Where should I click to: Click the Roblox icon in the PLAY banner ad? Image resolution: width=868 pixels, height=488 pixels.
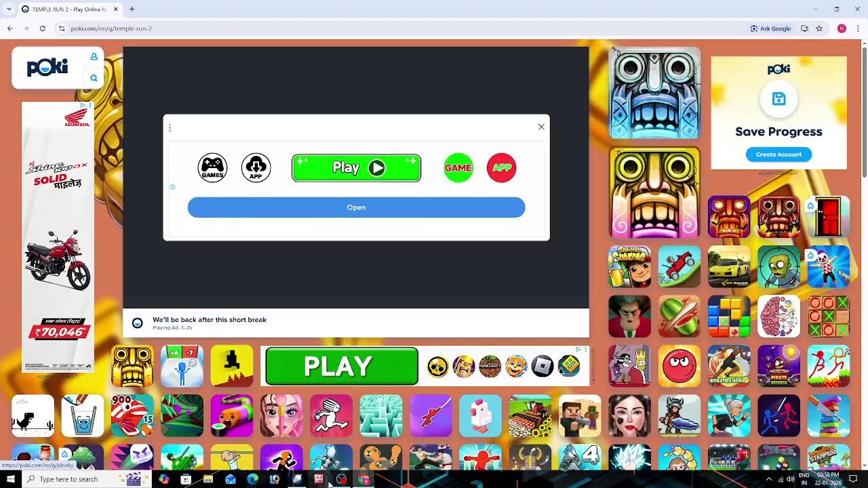pyautogui.click(x=542, y=366)
